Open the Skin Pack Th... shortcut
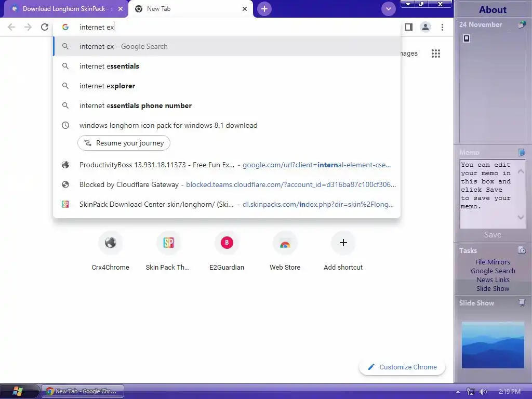This screenshot has width=532, height=399. (168, 251)
